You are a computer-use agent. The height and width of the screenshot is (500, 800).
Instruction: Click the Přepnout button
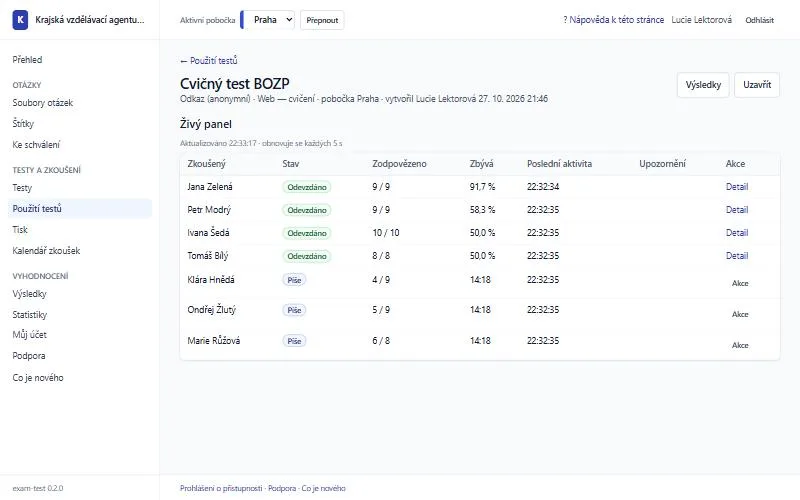click(x=322, y=20)
